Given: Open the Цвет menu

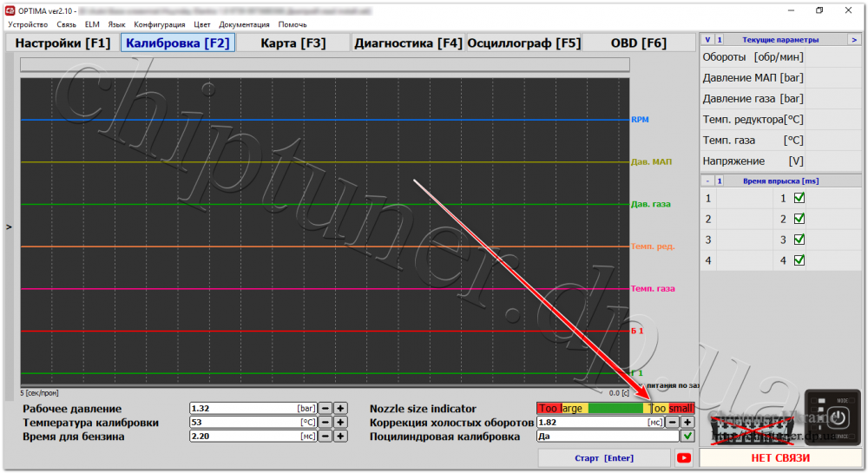Looking at the screenshot, I should pyautogui.click(x=202, y=24).
